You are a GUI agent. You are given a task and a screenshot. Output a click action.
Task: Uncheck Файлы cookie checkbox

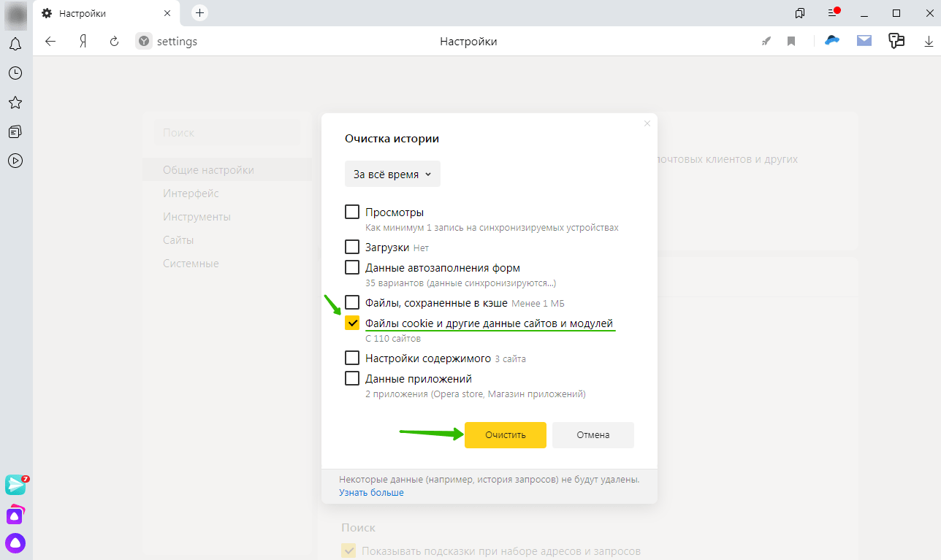coord(352,323)
